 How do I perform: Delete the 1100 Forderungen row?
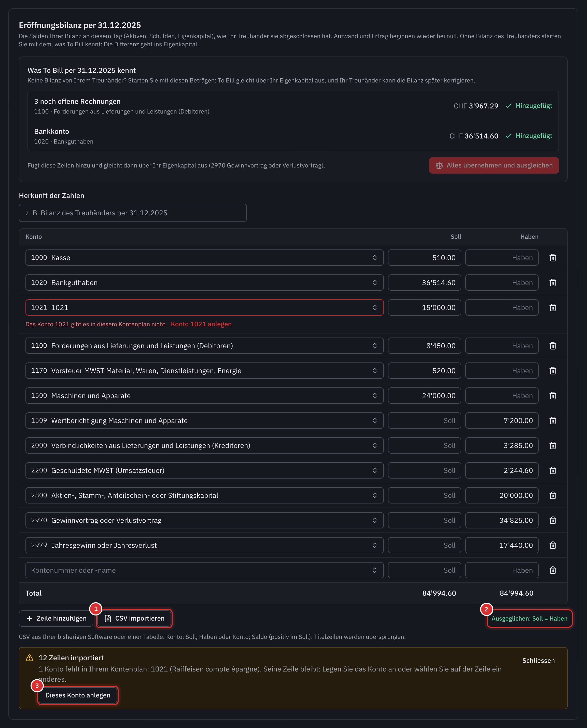pyautogui.click(x=553, y=346)
